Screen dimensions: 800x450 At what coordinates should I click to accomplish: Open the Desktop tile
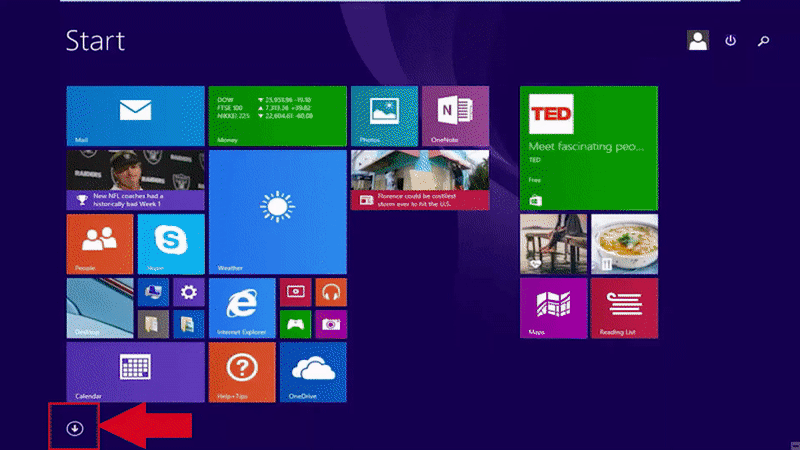pos(99,308)
